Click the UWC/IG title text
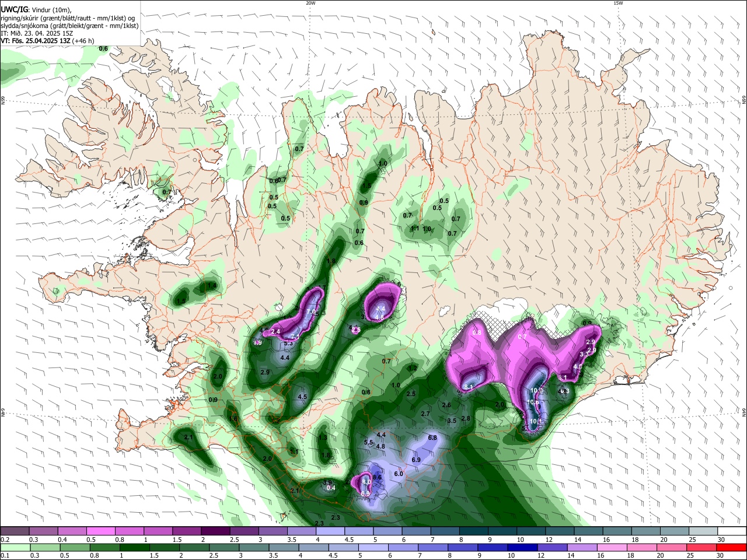747x560 pixels. click(14, 9)
